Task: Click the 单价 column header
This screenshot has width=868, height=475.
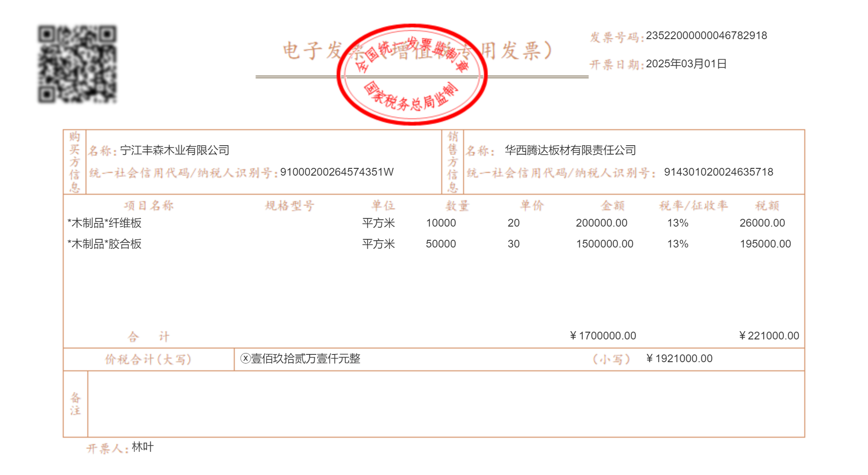Action: coord(532,206)
